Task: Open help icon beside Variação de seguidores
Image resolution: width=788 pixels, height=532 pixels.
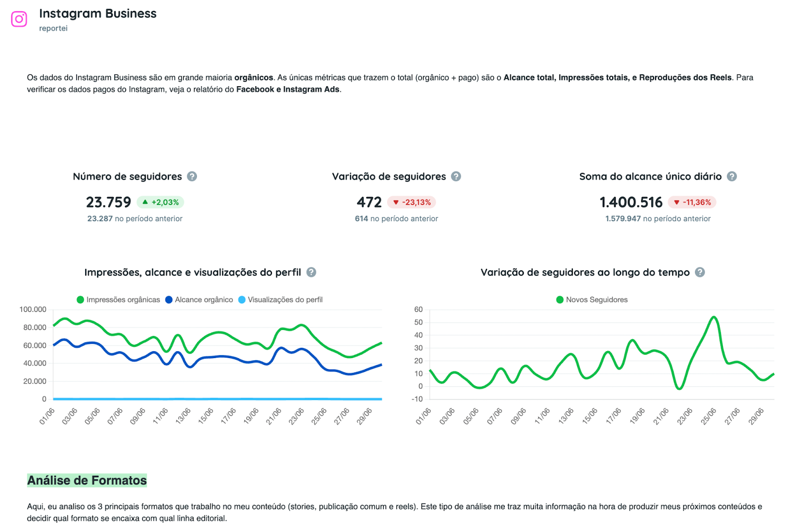Action: pos(456,176)
